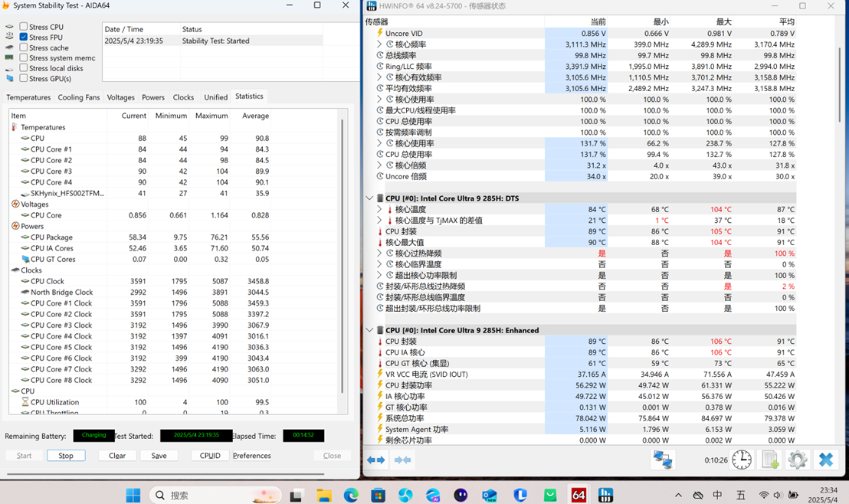The image size is (849, 504).
Task: Click volume speaker tray icon
Action: (x=778, y=495)
